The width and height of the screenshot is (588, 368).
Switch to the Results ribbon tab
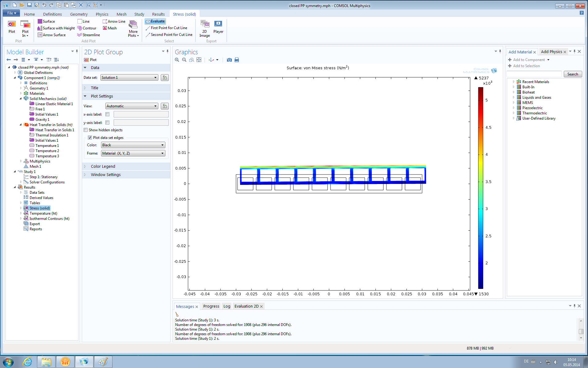158,14
